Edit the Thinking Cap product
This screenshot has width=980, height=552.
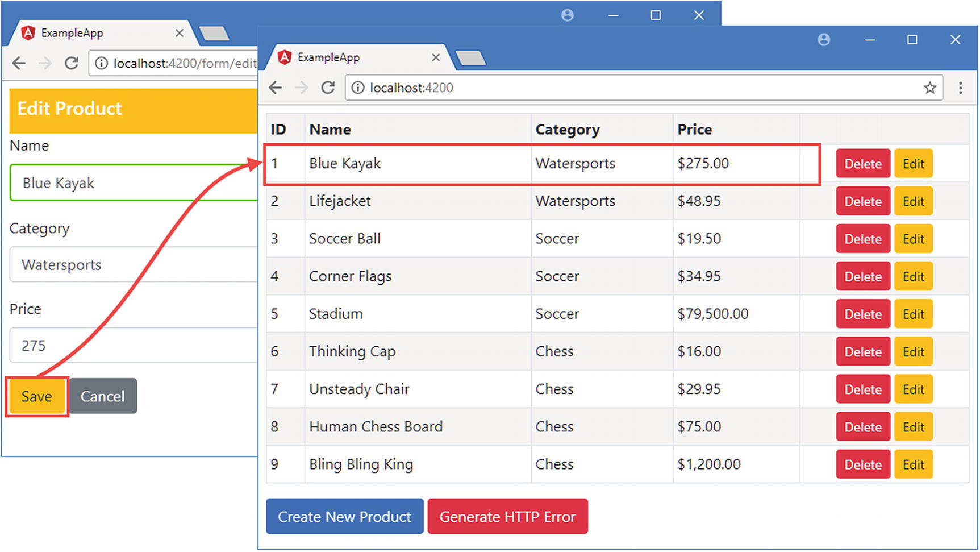tap(914, 351)
